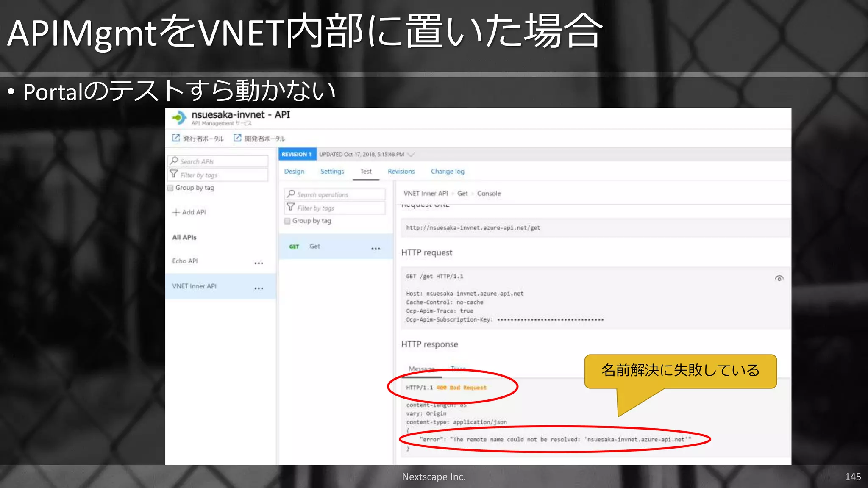Click the 発行者ポータル link
This screenshot has height=488, width=868.
coord(203,139)
